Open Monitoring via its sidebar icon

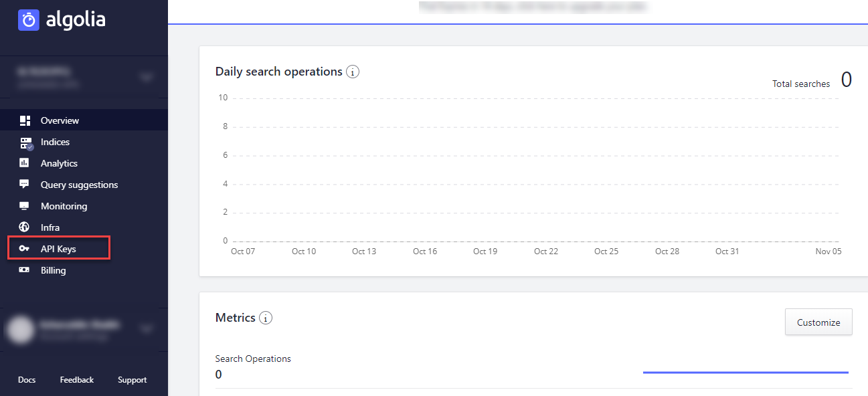coord(25,205)
